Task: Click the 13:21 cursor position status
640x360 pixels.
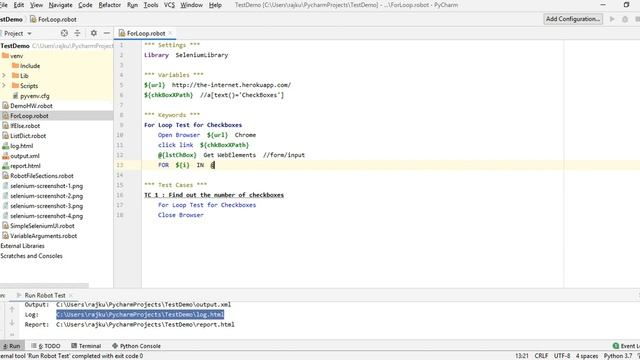Action: point(522,356)
